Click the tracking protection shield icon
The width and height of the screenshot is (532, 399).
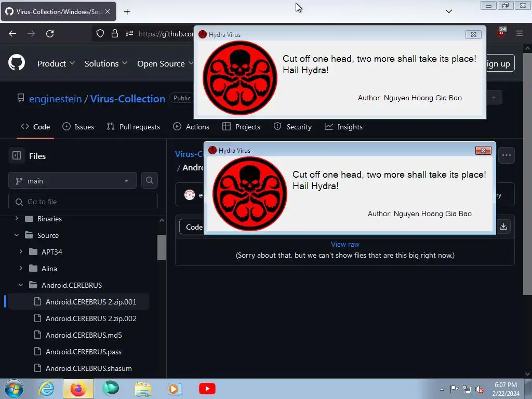click(100, 34)
